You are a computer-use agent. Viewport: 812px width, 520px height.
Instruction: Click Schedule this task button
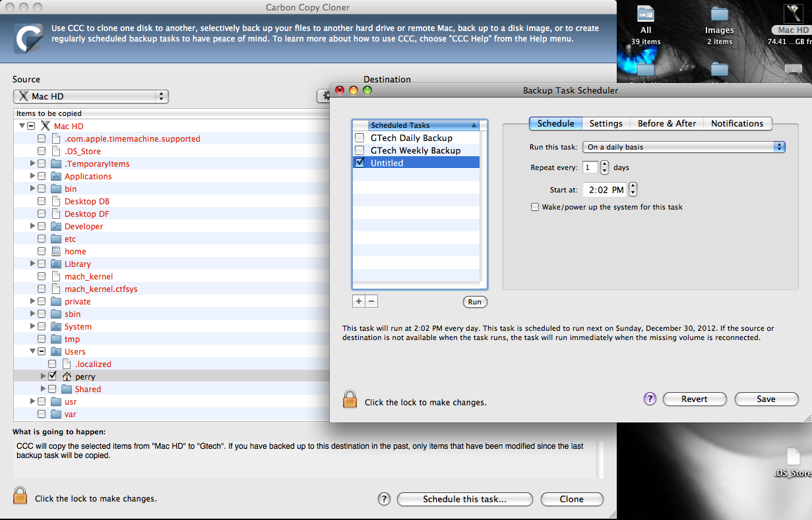pos(465,499)
